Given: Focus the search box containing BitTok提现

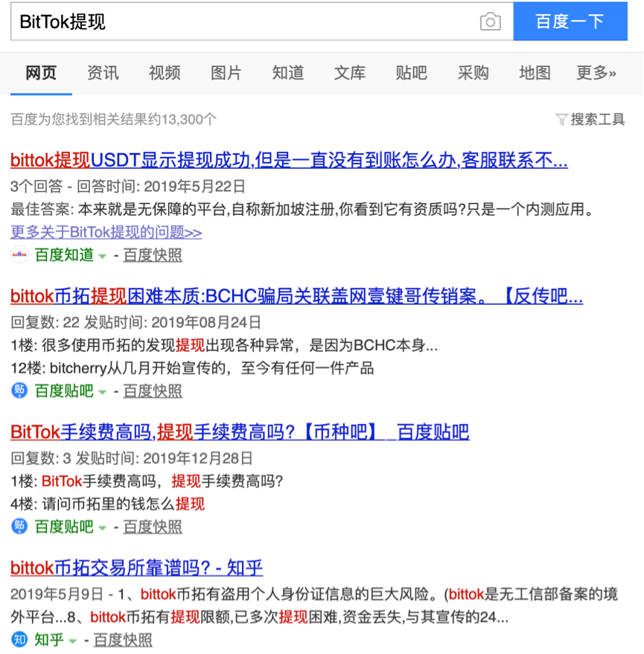Looking at the screenshot, I should [262, 22].
